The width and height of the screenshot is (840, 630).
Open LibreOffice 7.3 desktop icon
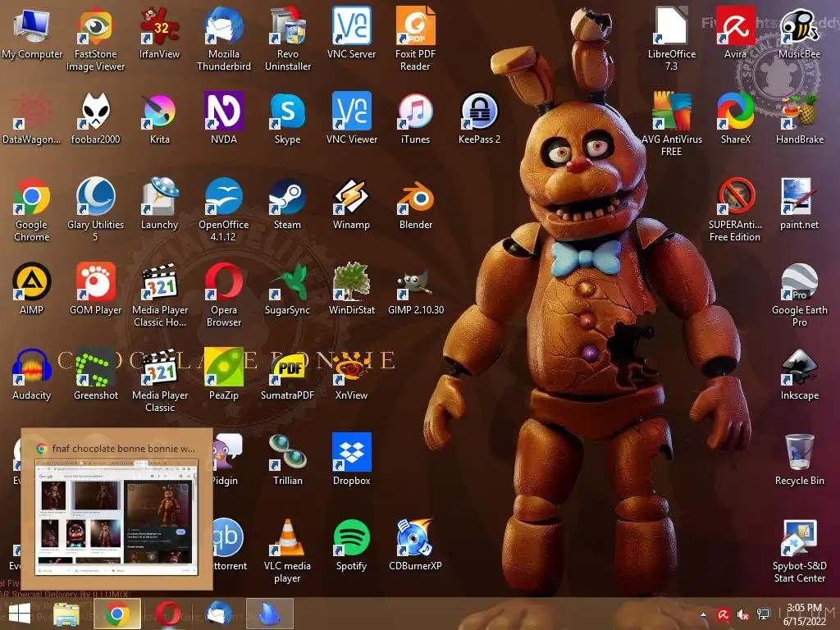click(x=671, y=39)
